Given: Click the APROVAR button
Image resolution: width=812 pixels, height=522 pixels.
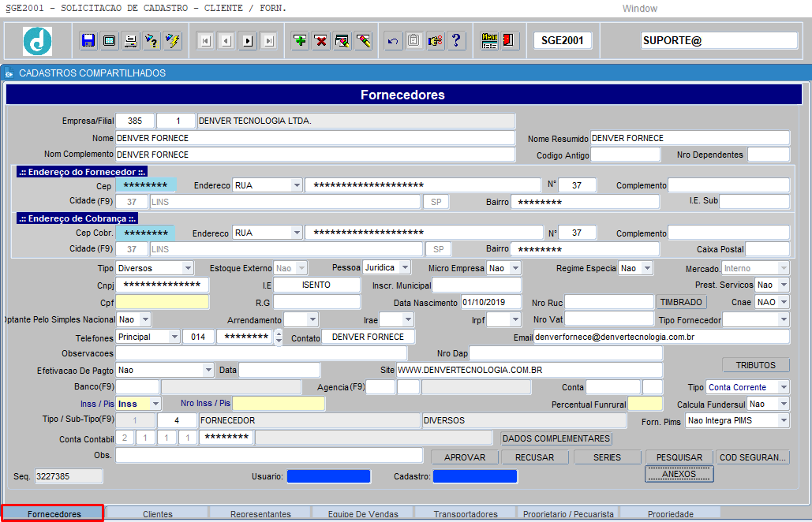Looking at the screenshot, I should 465,457.
